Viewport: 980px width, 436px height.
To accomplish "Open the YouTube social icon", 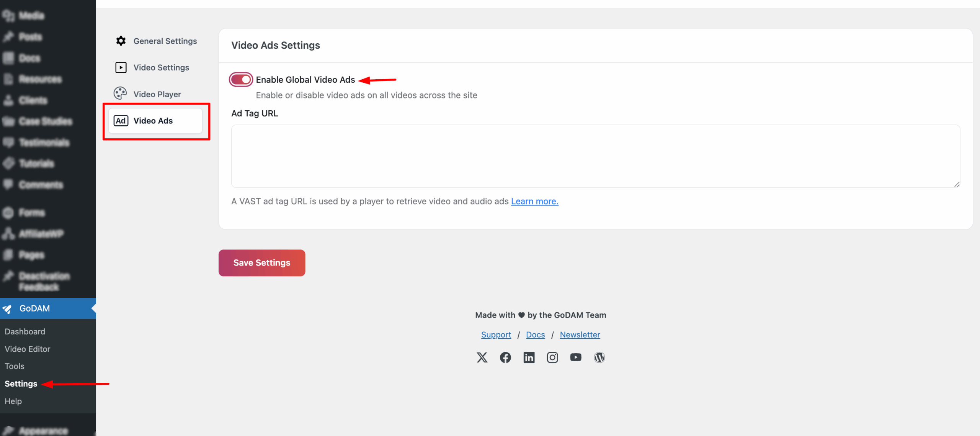I will click(575, 357).
